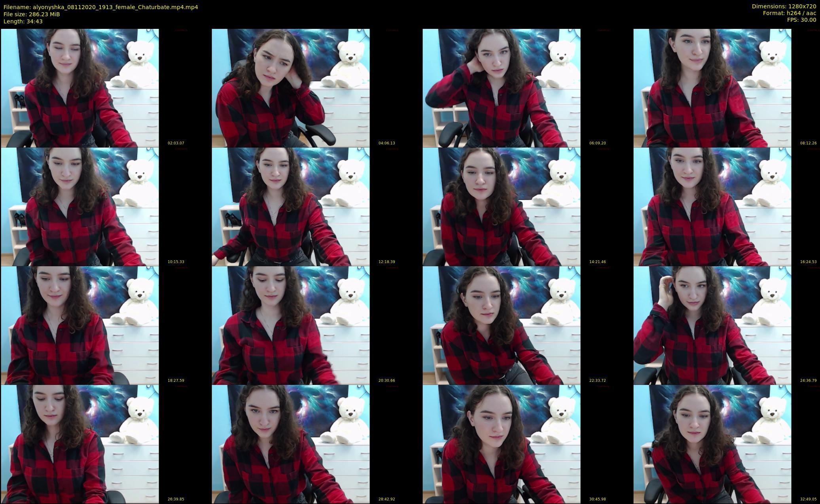The height and width of the screenshot is (504, 820).
Task: Click the thumbnail at 06:09.20
Action: pos(501,88)
